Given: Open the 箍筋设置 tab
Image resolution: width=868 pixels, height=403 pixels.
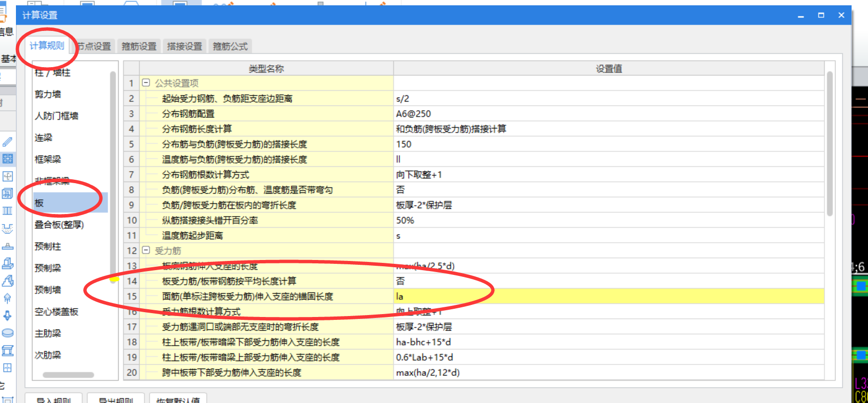Looking at the screenshot, I should coord(139,46).
